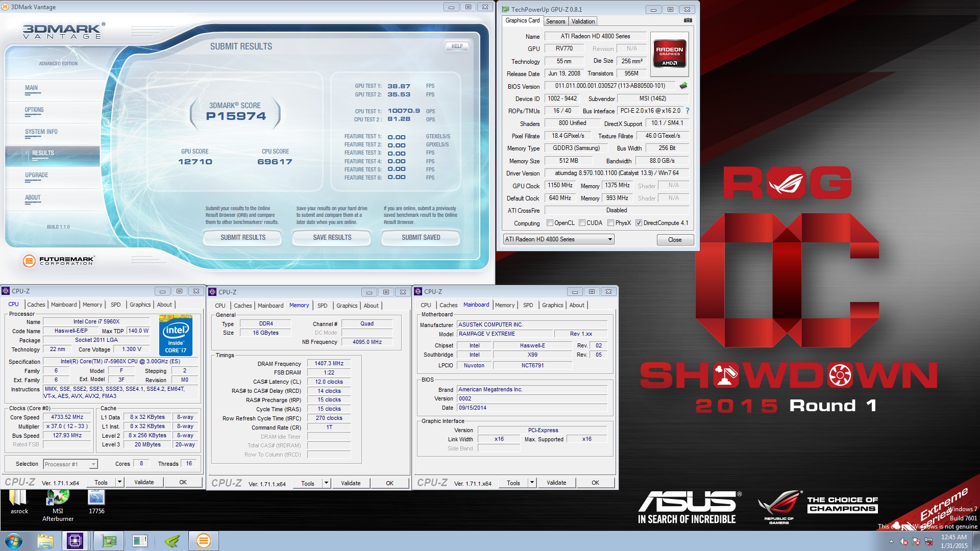
Task: Click the Tools button in CPU-Z CPU window
Action: [x=101, y=482]
